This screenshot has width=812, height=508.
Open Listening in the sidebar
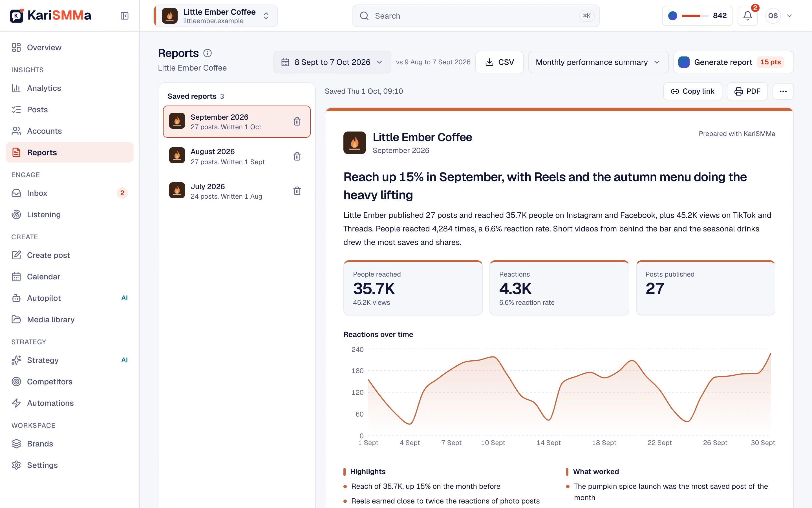69,214
